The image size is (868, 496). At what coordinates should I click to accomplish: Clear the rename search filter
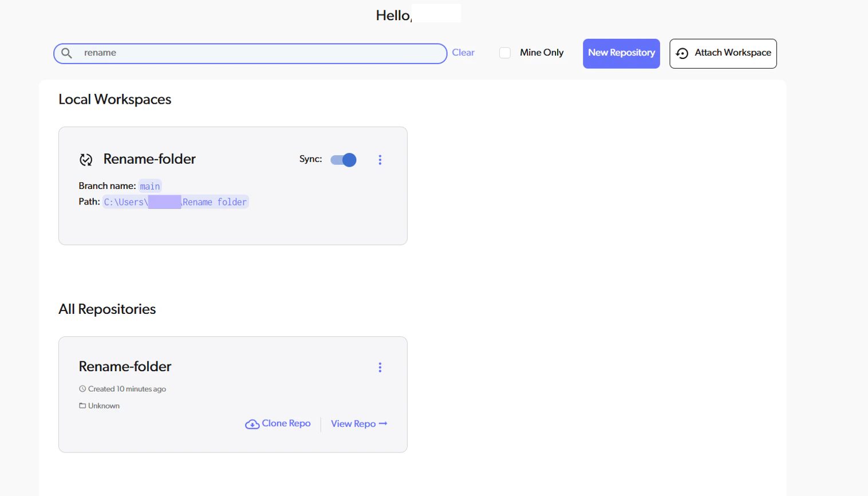pos(463,52)
